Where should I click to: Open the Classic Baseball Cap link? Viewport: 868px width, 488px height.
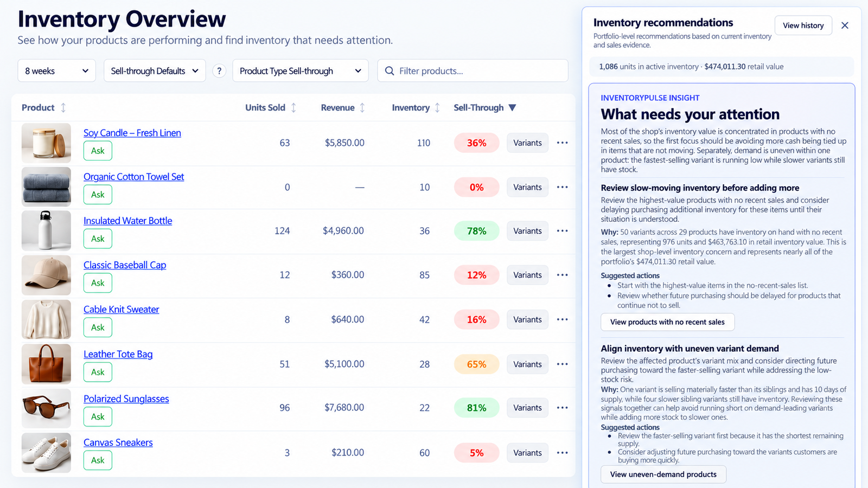(125, 265)
